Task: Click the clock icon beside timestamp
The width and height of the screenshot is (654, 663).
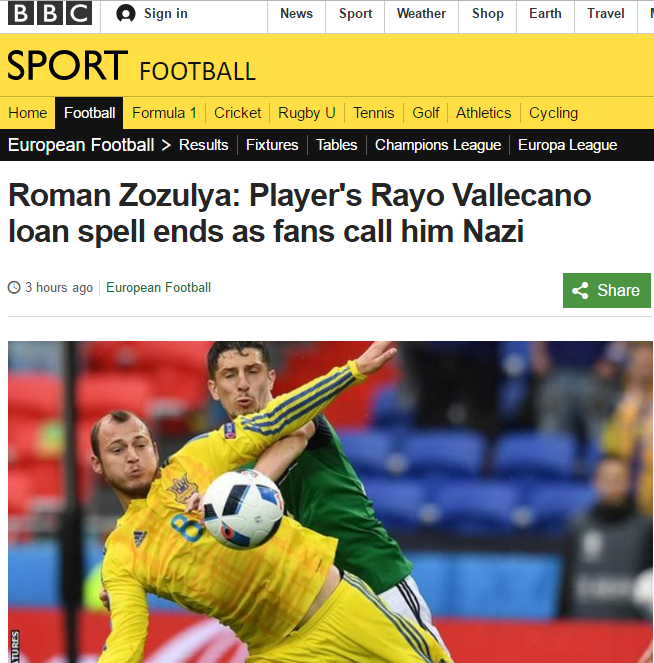Action: (x=14, y=288)
